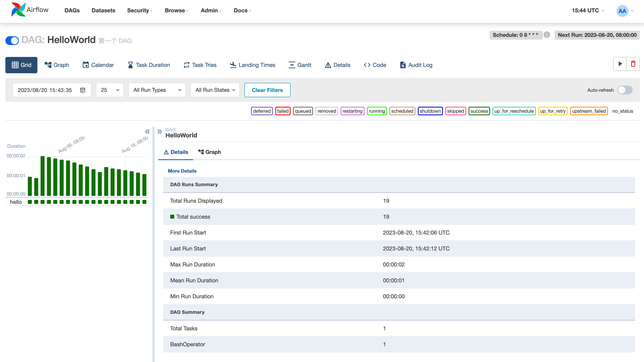
Task: Toggle the HelloWorld DAG pause switch
Action: click(12, 40)
